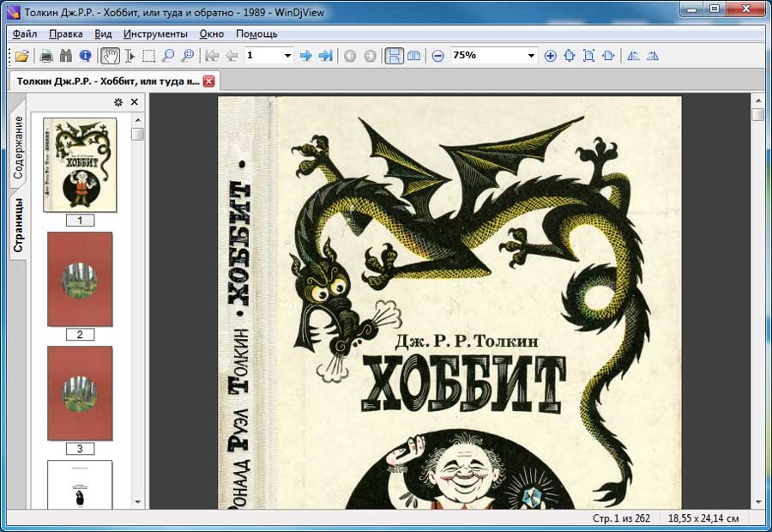Click the Open file folder icon

point(21,56)
